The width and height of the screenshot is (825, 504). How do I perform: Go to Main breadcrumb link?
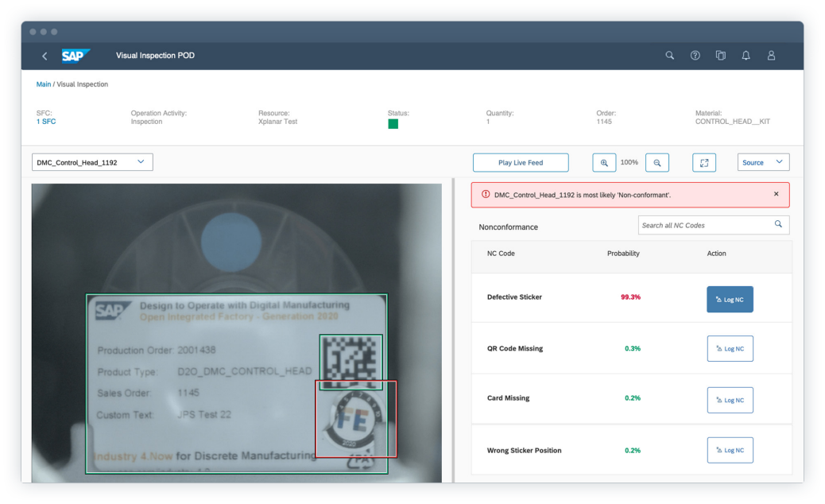click(x=43, y=84)
